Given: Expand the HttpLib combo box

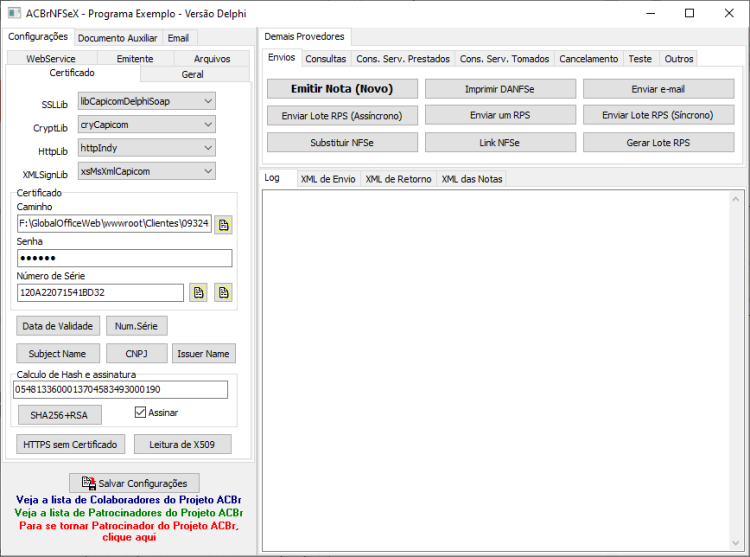Looking at the screenshot, I should tap(147, 148).
